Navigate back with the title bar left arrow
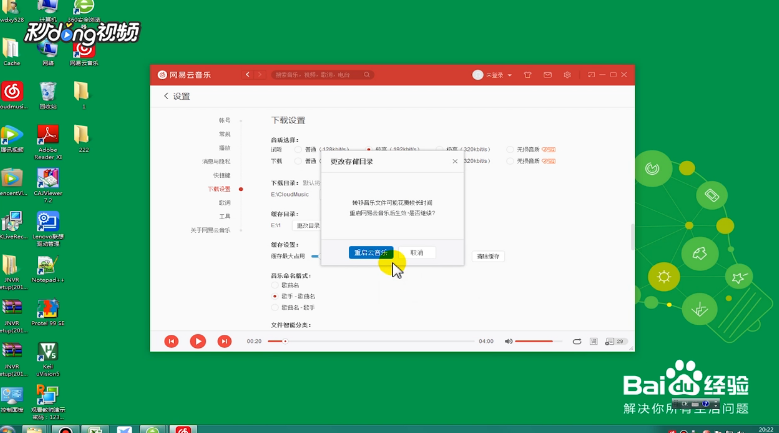 point(247,74)
